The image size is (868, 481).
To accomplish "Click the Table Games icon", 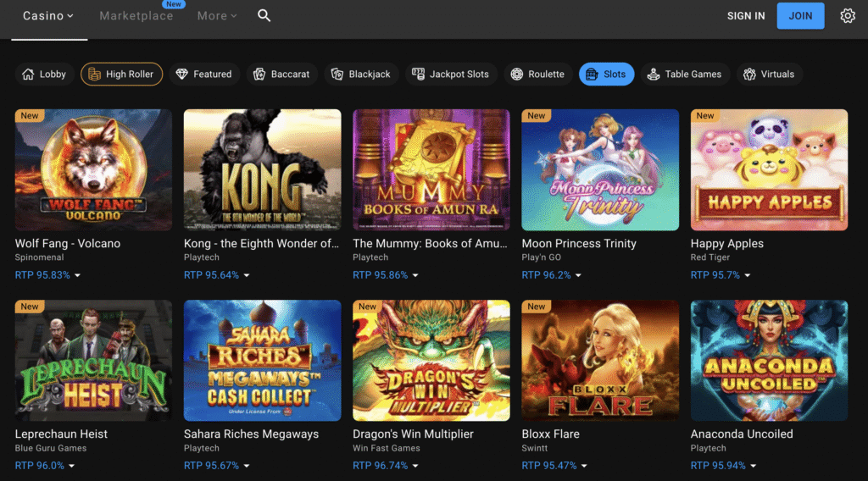I will (654, 74).
